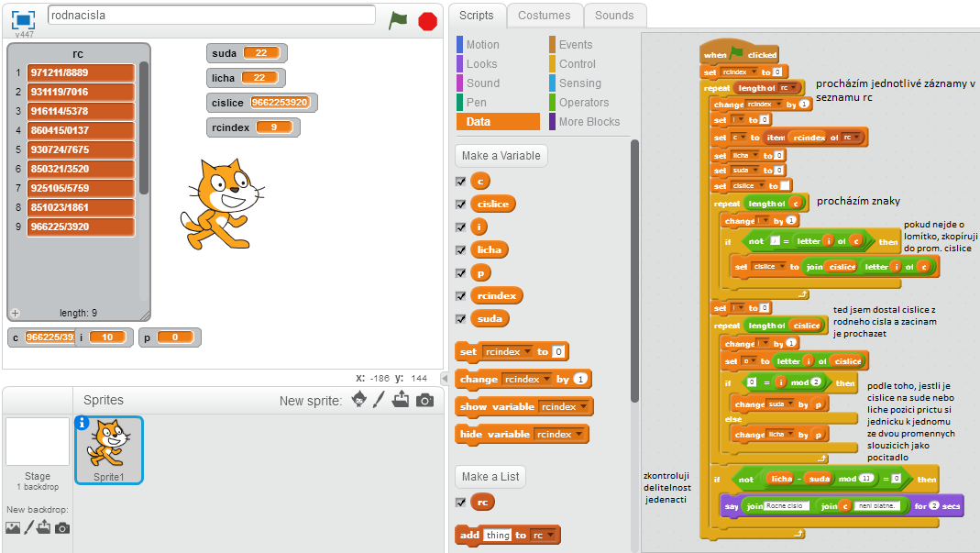Open the Control block category
Viewport: 980px width, 553px height.
577,64
